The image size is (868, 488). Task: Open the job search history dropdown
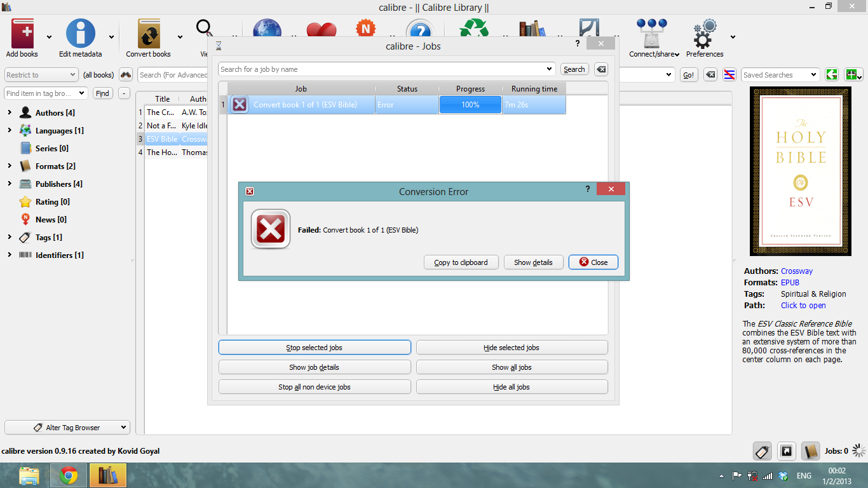pyautogui.click(x=550, y=69)
